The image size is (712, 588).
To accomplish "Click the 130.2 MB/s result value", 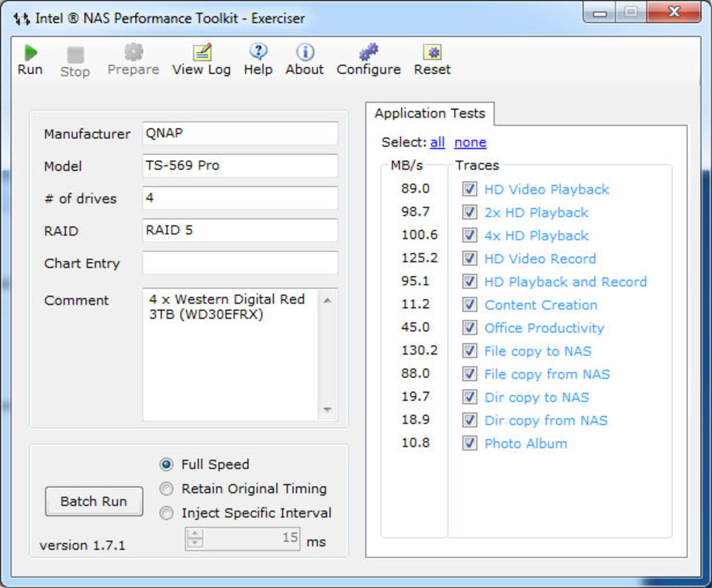I will click(420, 350).
